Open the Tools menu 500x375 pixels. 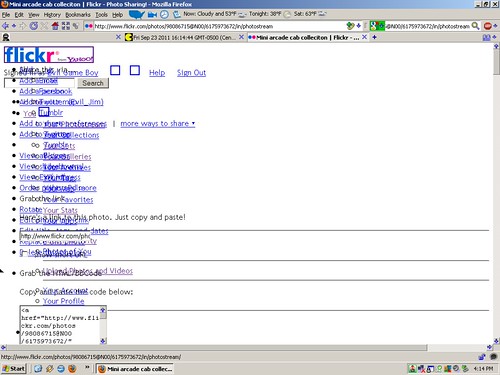click(x=101, y=15)
